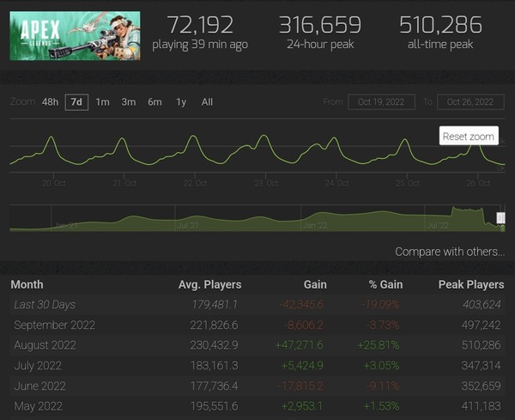Click gain value -17,815.2
The width and height of the screenshot is (515, 420).
pos(300,386)
